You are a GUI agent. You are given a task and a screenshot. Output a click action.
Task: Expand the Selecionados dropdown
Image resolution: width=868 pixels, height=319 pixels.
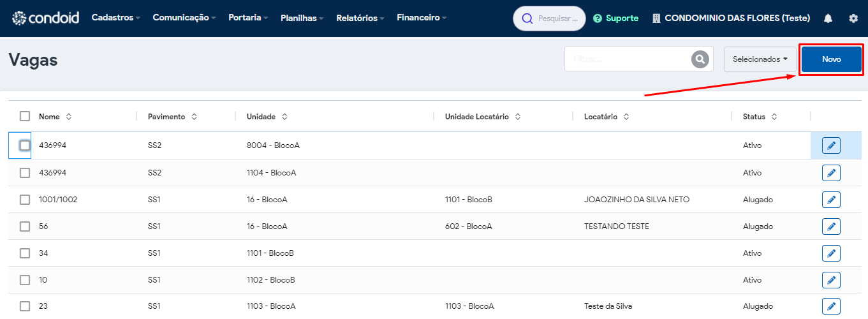point(760,59)
